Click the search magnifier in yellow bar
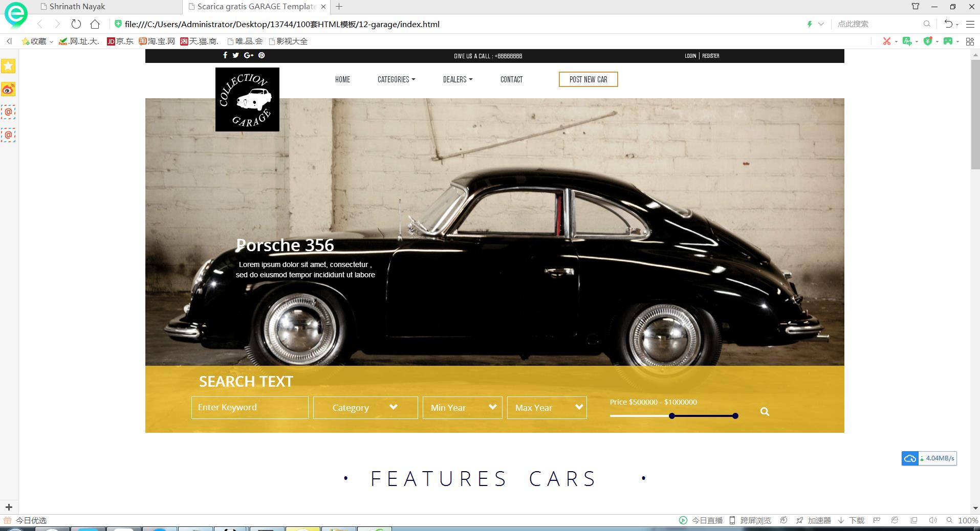The image size is (980, 531). point(765,411)
